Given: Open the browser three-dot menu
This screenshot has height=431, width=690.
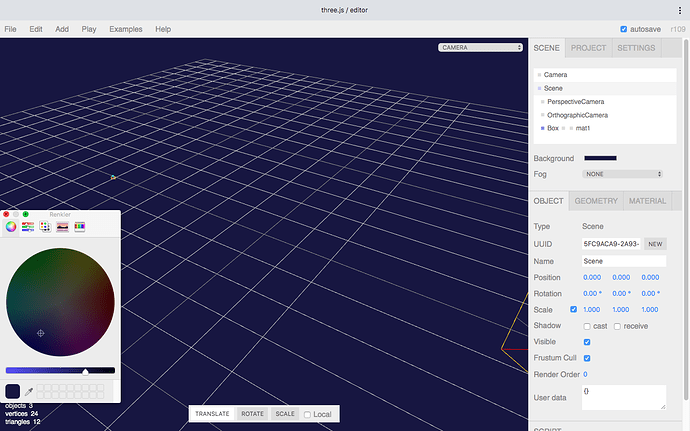Looking at the screenshot, I should point(679,10).
